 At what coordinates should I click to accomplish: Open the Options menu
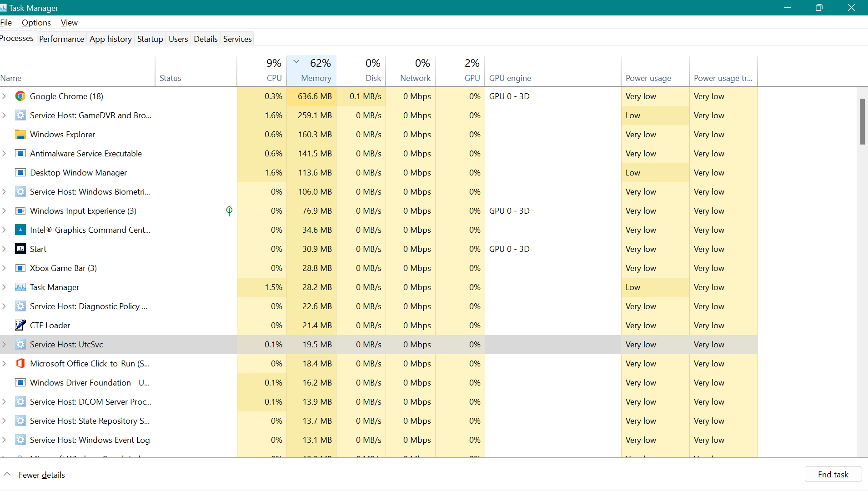(x=36, y=23)
